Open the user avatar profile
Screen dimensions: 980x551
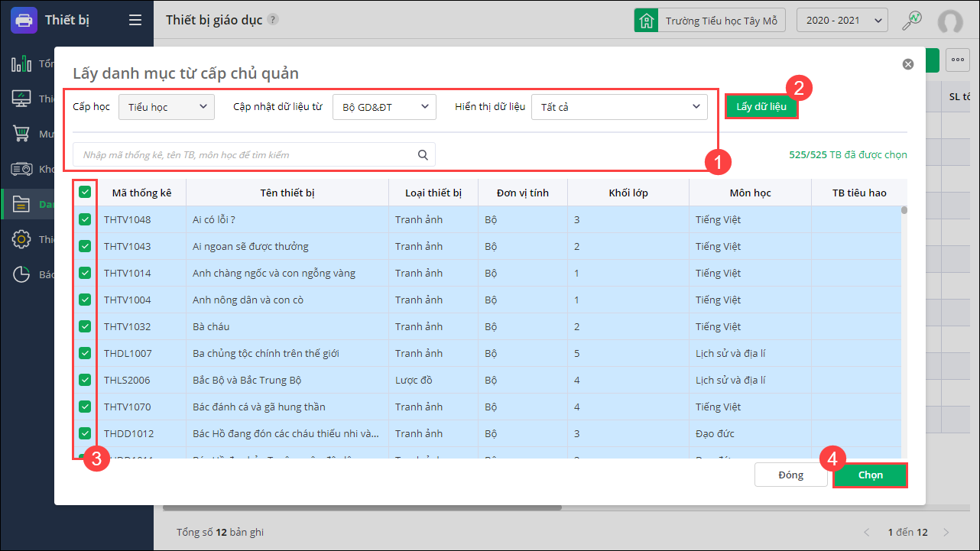click(x=950, y=21)
